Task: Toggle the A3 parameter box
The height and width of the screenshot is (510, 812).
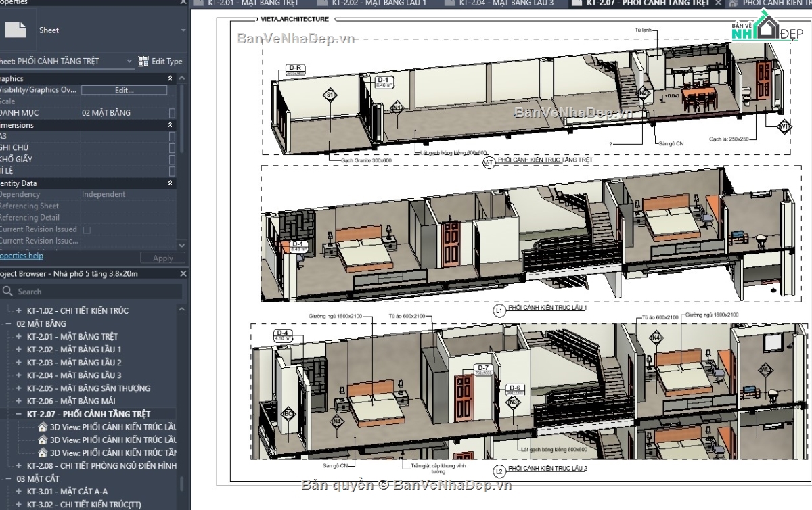Action: (172, 136)
